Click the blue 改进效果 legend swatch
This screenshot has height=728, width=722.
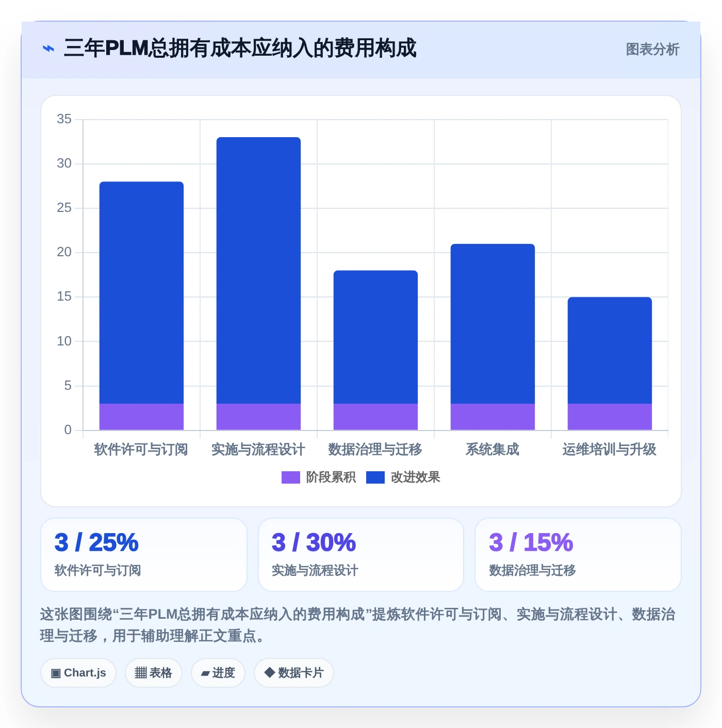pos(375,477)
